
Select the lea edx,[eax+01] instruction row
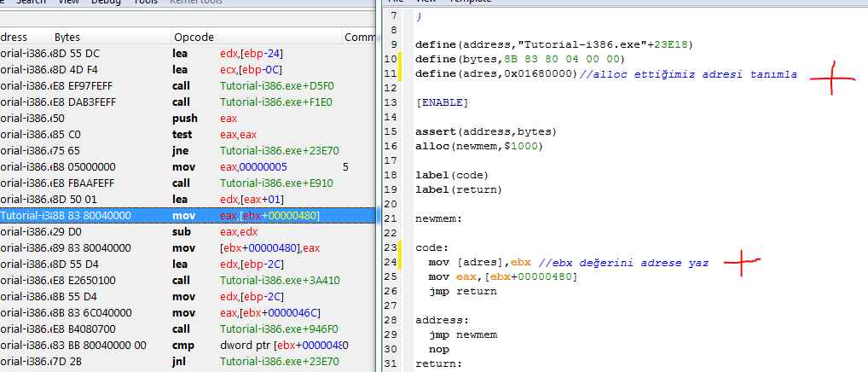(187, 199)
